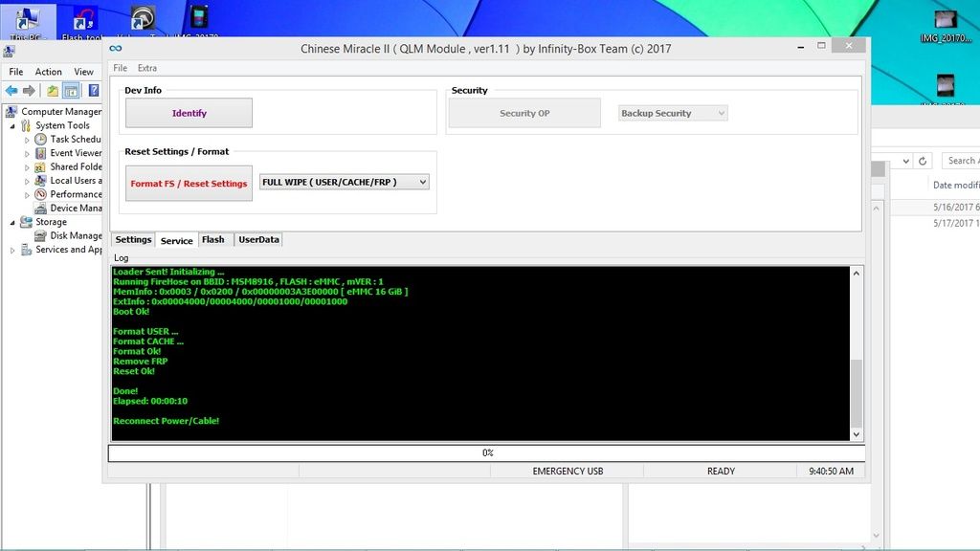Click the Computer Management back arrow icon
This screenshot has width=980, height=551.
click(x=11, y=91)
